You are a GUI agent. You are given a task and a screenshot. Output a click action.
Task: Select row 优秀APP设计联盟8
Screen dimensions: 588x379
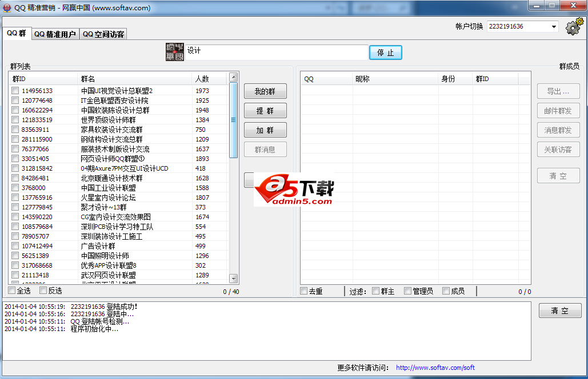click(118, 265)
